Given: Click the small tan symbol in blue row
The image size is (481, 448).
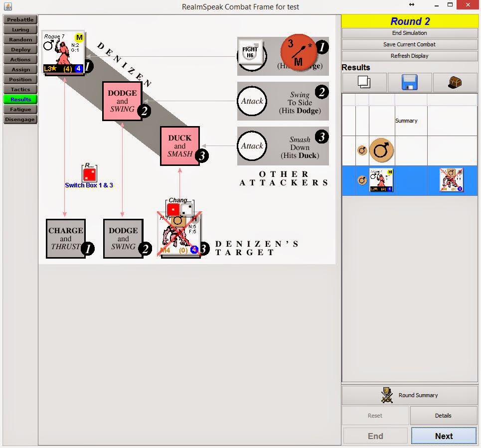Looking at the screenshot, I should (x=362, y=180).
